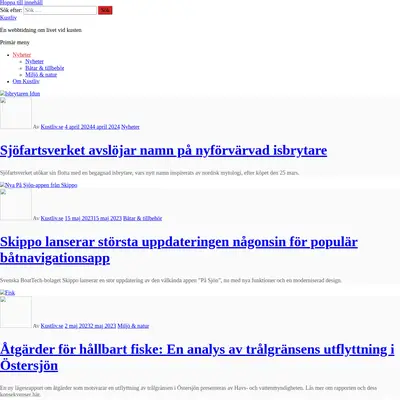The width and height of the screenshot is (400, 400).
Task: Select the Nyheter submenu entry
Action: coord(34,61)
